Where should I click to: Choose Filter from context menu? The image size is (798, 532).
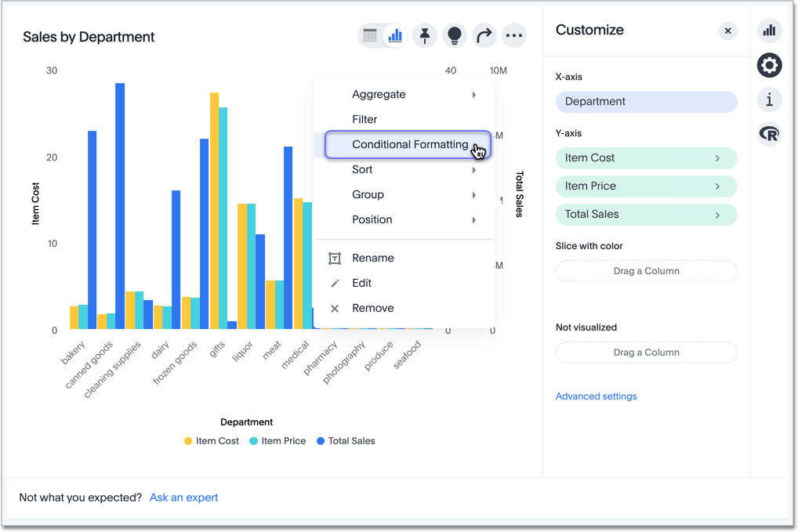[x=365, y=120]
